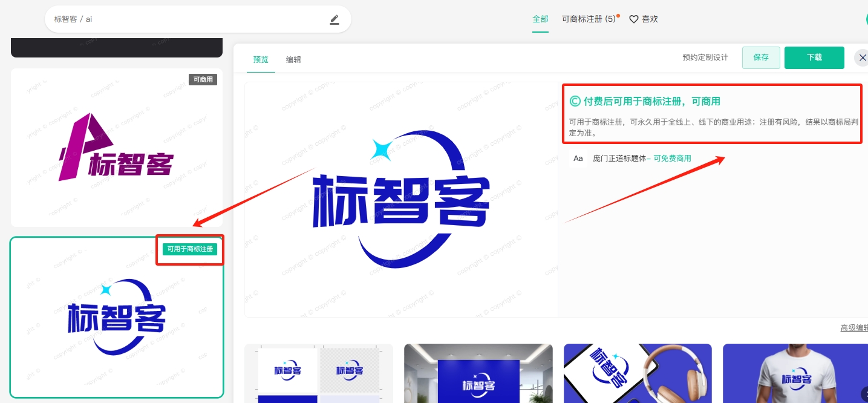Click the heart icon beside 喜欢
868x403 pixels.
(634, 19)
